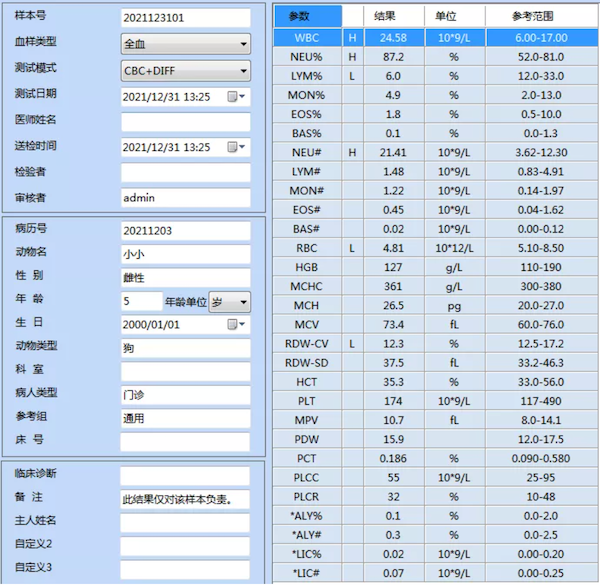The height and width of the screenshot is (585, 600).
Task: Select the EOS% parameter row
Action: click(x=435, y=114)
